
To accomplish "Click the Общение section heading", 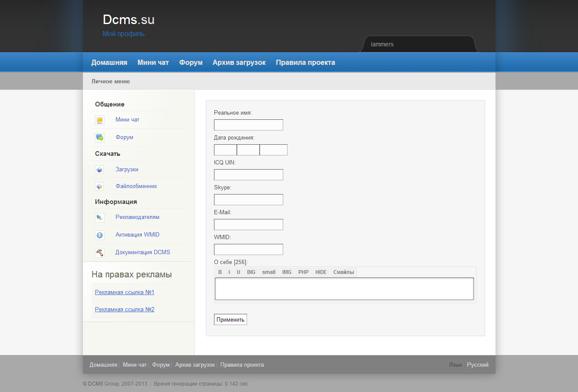I will click(110, 104).
